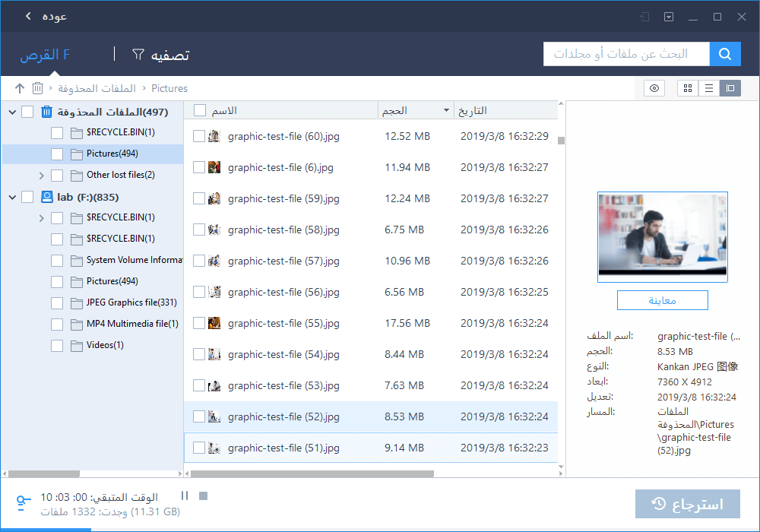Select the القرص F tab
Image resolution: width=760 pixels, height=532 pixels.
click(45, 55)
